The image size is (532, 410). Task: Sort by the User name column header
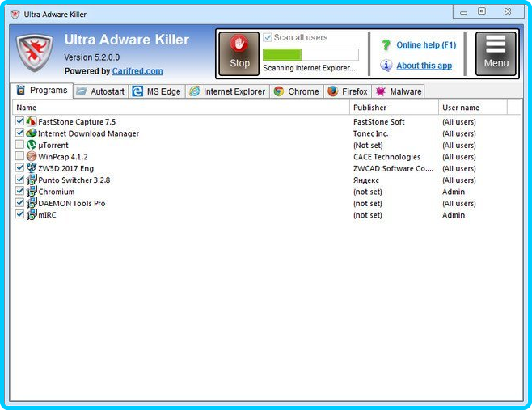tap(473, 108)
